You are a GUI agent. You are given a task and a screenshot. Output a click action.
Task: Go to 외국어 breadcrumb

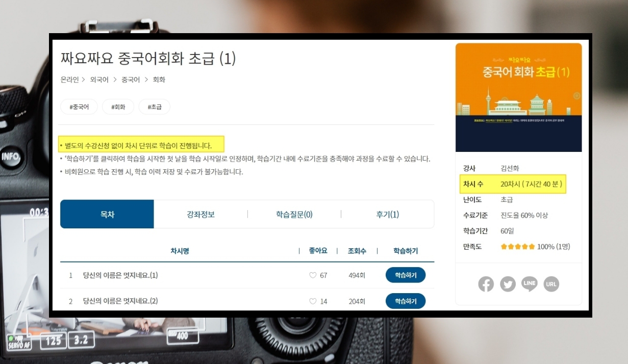[x=99, y=80]
